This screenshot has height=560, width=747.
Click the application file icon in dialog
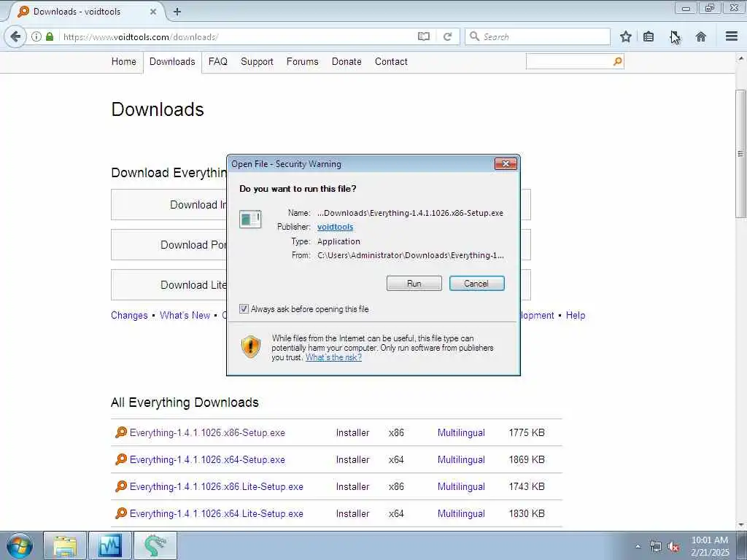(x=250, y=219)
